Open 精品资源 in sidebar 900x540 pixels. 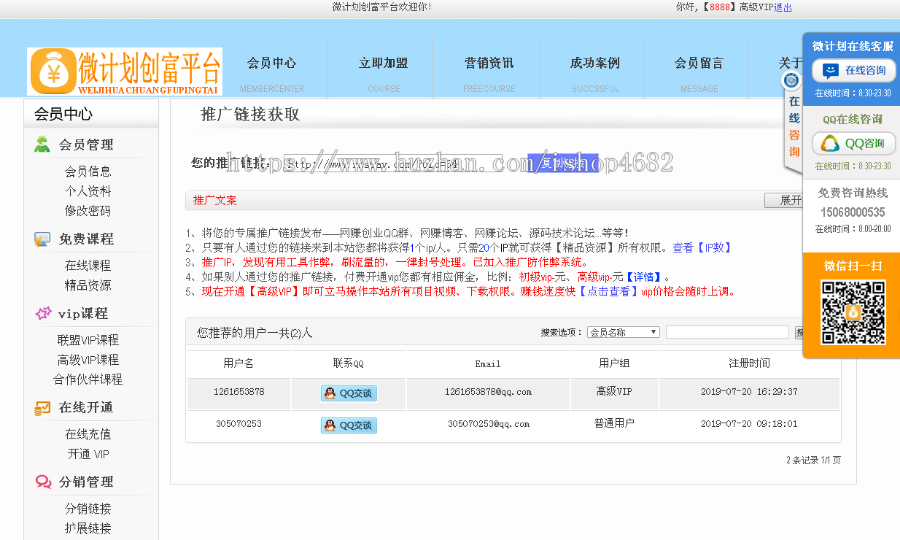[88, 285]
